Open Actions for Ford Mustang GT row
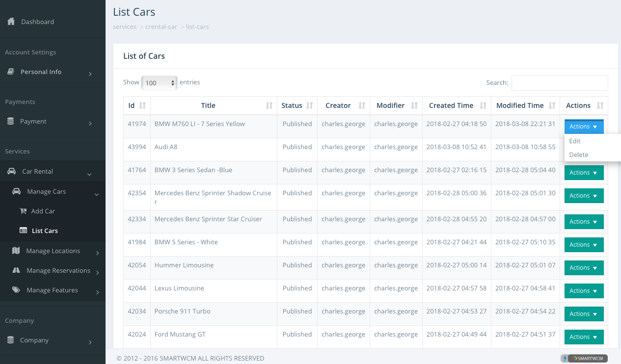Viewport: 621px width, 364px height. [x=584, y=337]
